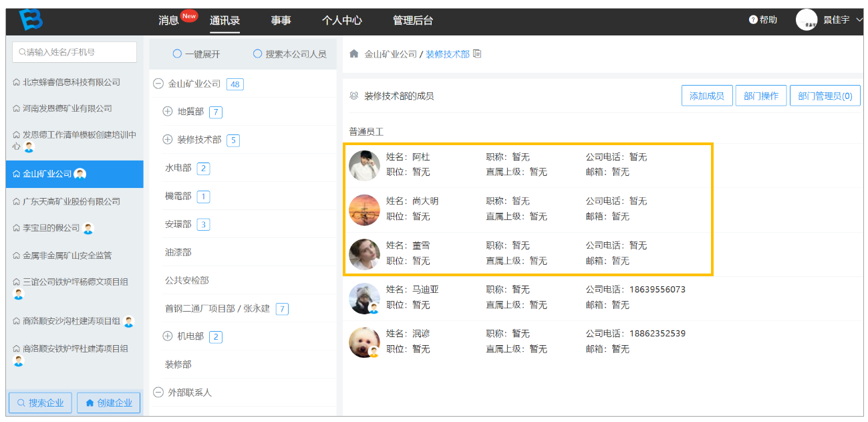
Task: Select the 一键展开 radio option
Action: 177,54
